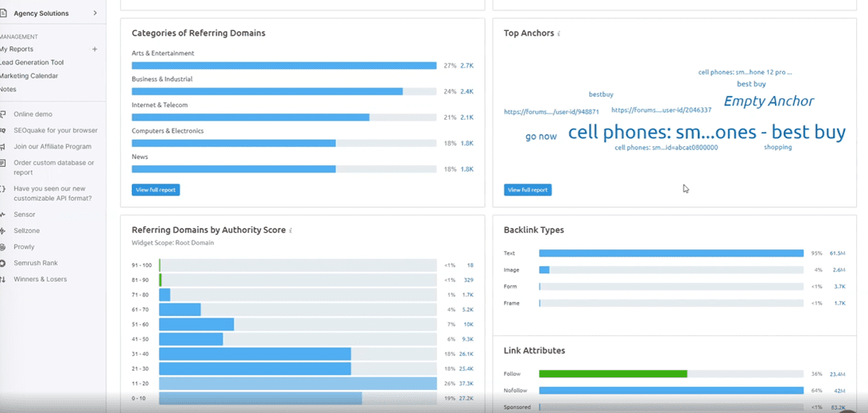View full report for Categories of Referring Domains

pos(156,190)
